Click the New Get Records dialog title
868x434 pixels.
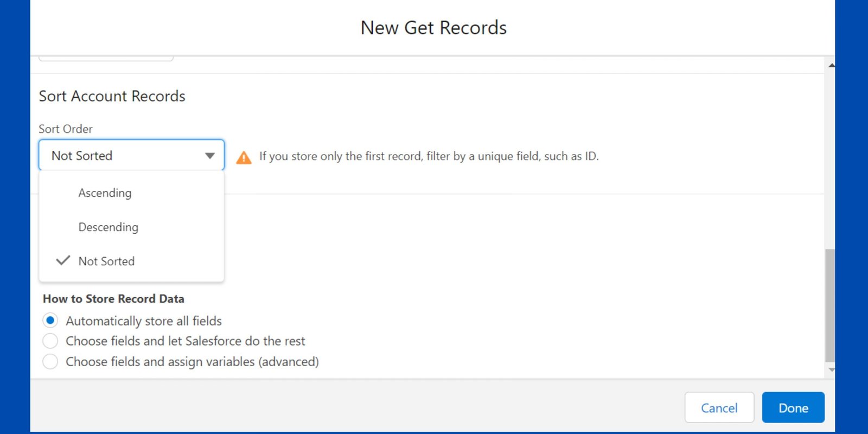click(x=433, y=28)
